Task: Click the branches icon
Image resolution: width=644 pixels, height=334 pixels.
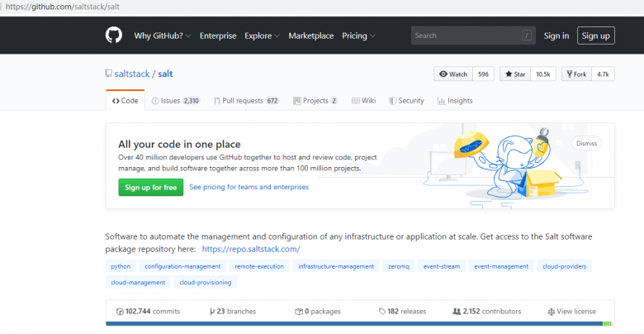Action: pos(212,312)
